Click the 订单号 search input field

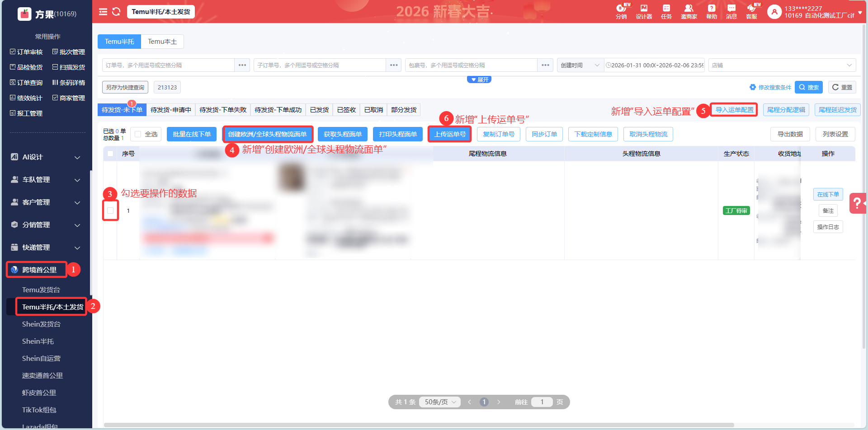tap(168, 65)
